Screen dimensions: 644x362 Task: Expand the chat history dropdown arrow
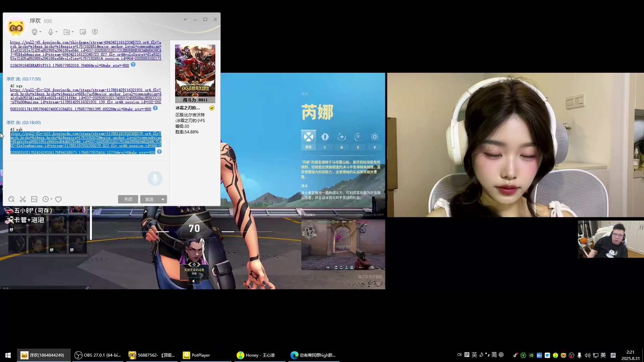click(51, 199)
